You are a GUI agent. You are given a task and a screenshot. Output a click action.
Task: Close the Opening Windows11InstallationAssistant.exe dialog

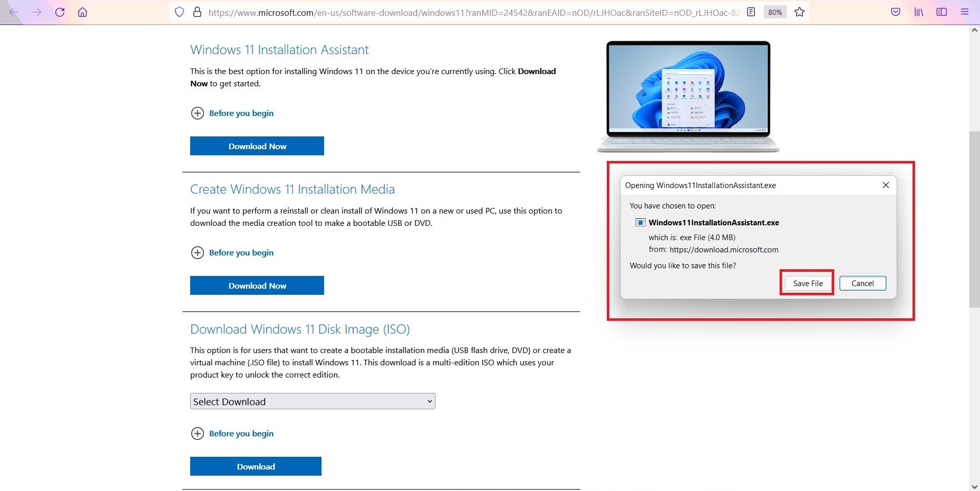tap(886, 185)
